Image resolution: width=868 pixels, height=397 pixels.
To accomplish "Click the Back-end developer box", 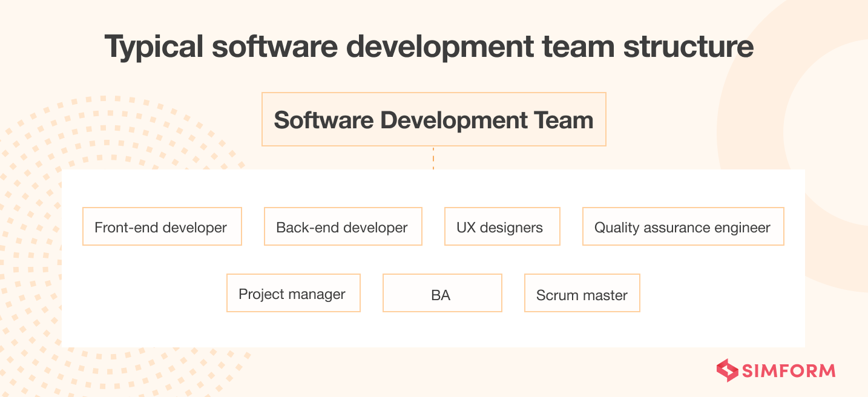I will (x=343, y=226).
